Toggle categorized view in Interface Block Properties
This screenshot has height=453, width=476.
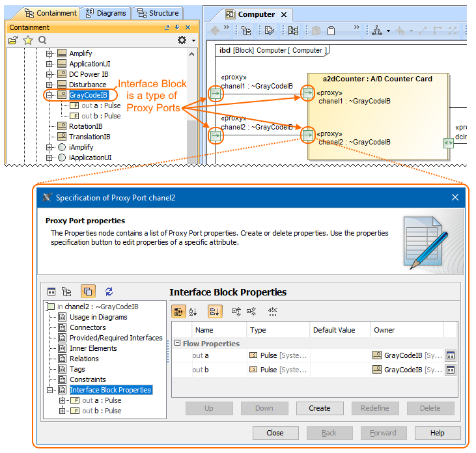click(178, 312)
